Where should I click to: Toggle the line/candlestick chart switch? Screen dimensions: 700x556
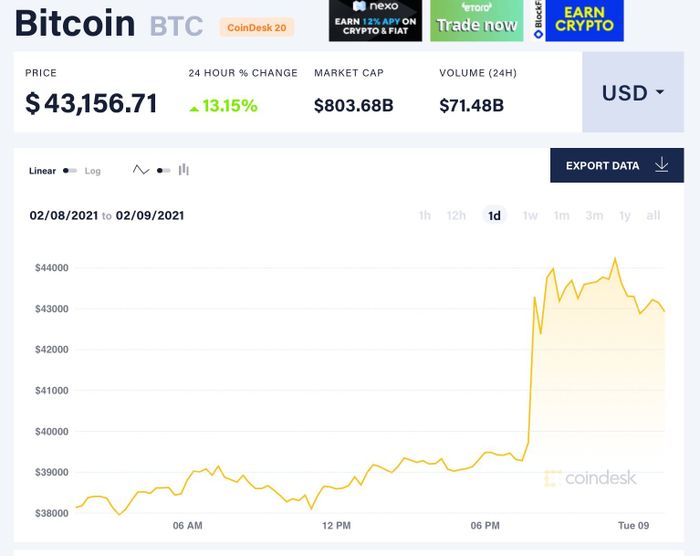[163, 171]
